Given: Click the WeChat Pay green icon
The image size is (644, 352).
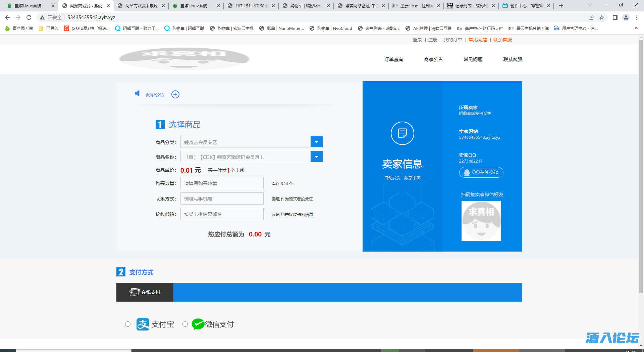Looking at the screenshot, I should coord(198,324).
